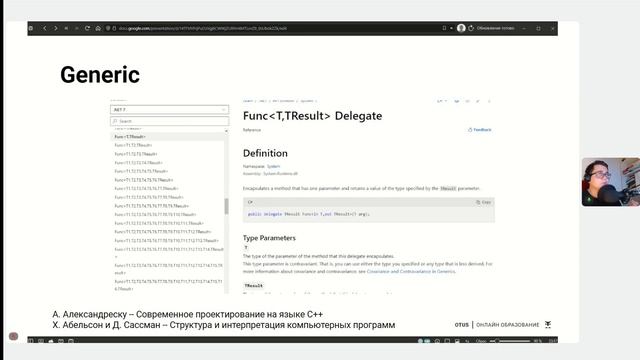The image size is (640, 360).
Task: Select Func<T1..T7,TResult> tree entry
Action: [146, 189]
